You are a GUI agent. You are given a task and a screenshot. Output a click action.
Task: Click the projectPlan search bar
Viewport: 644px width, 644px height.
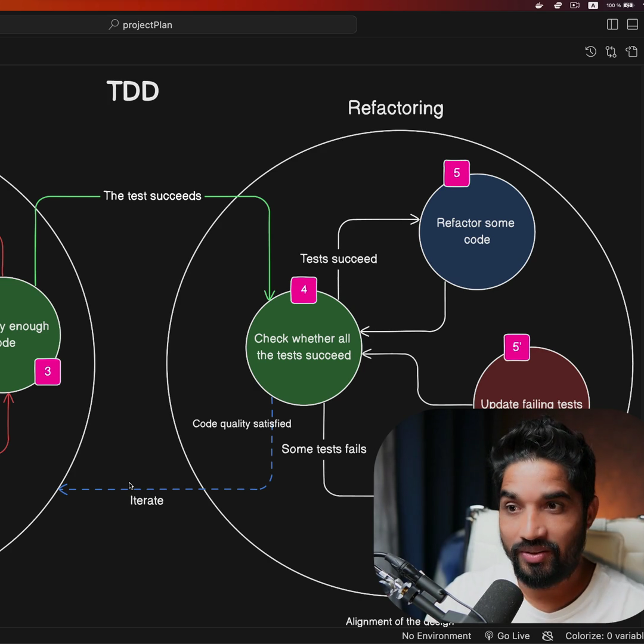(x=233, y=24)
